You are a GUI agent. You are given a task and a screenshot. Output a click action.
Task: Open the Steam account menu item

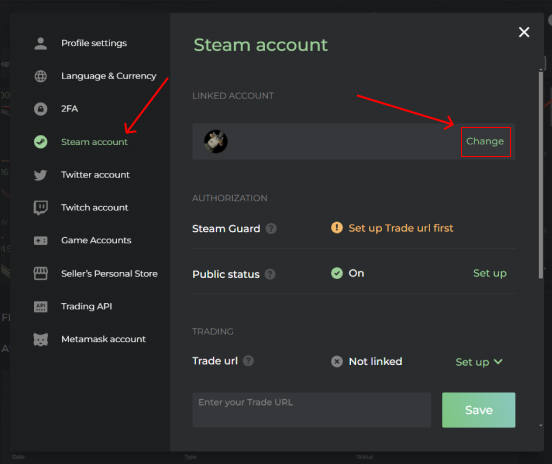[94, 142]
